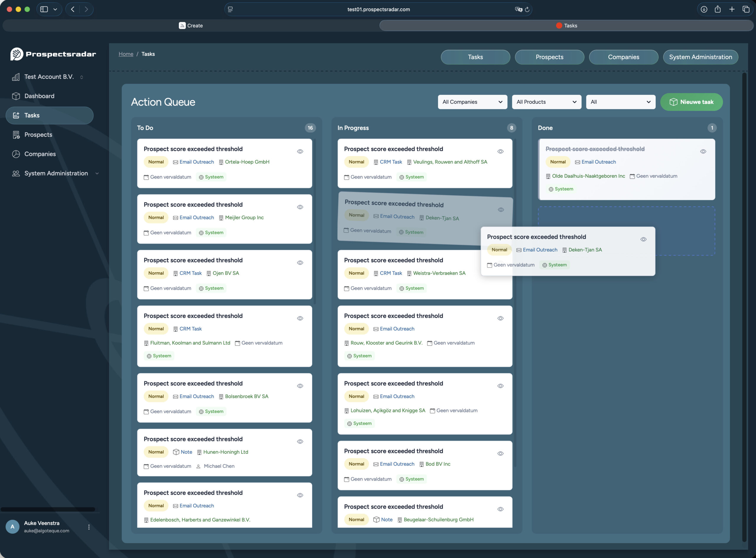This screenshot has width=756, height=558.
Task: Expand the System Administration sidebar section
Action: pos(97,173)
